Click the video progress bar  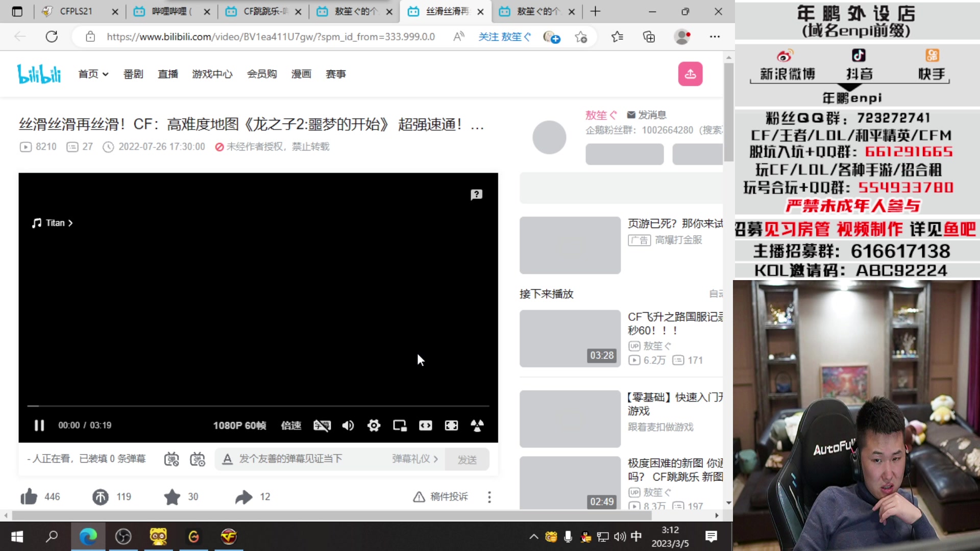click(x=258, y=406)
